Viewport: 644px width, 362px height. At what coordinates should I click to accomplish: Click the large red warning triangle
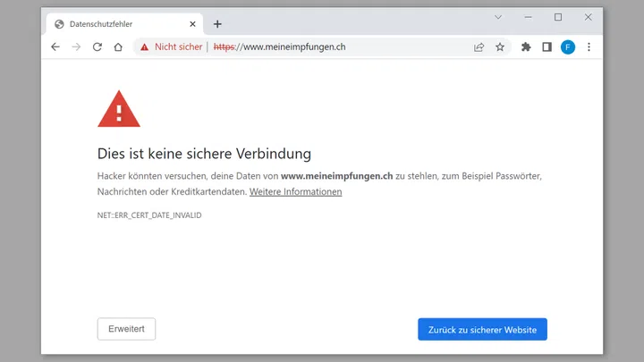point(119,109)
